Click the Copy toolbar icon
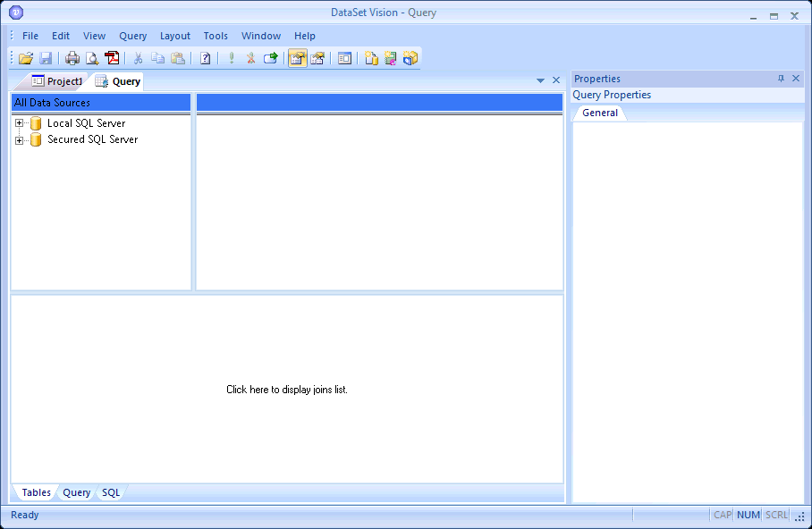Image resolution: width=812 pixels, height=529 pixels. (x=157, y=58)
